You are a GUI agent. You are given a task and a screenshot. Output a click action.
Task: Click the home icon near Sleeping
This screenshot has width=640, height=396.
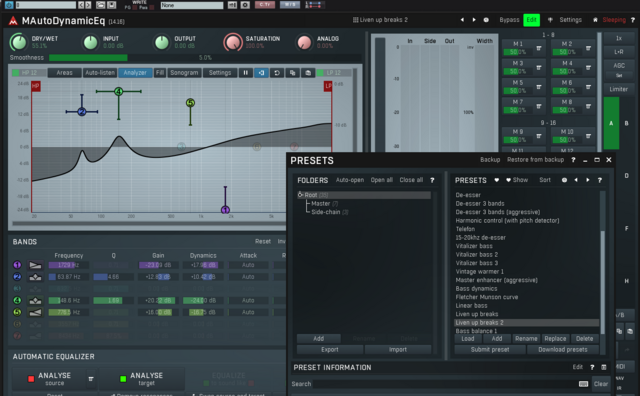point(595,20)
